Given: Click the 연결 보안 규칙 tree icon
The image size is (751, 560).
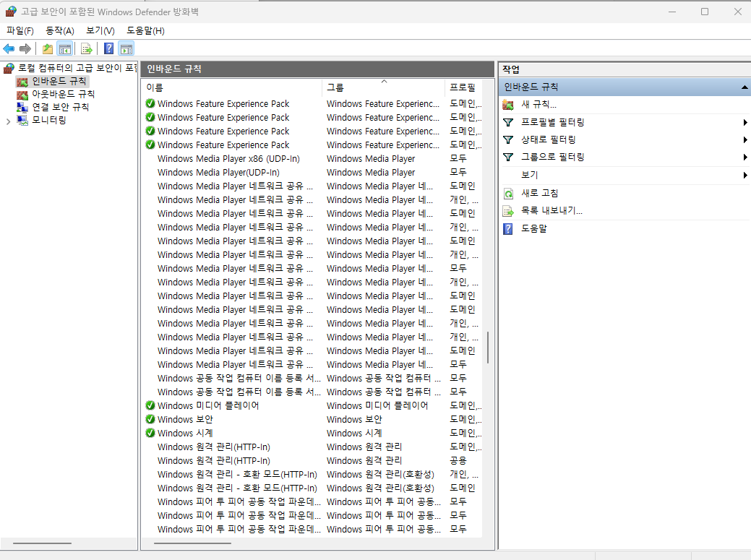Looking at the screenshot, I should click(22, 107).
